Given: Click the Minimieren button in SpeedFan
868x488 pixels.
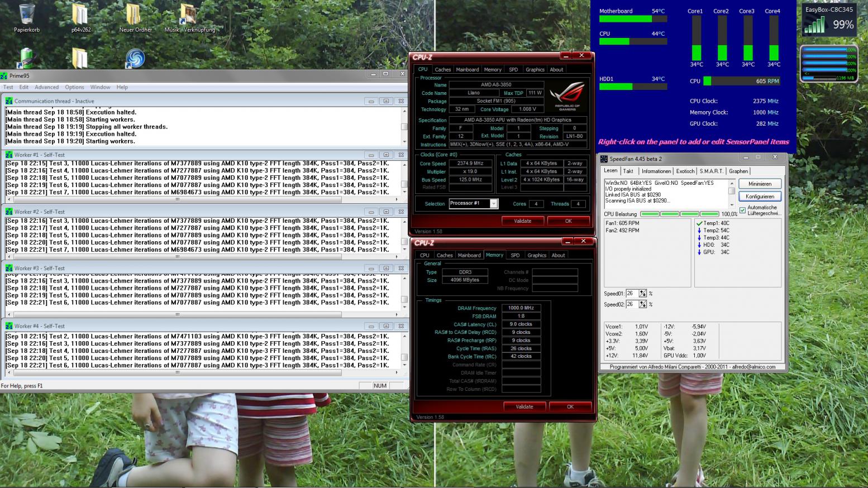Looking at the screenshot, I should point(760,184).
